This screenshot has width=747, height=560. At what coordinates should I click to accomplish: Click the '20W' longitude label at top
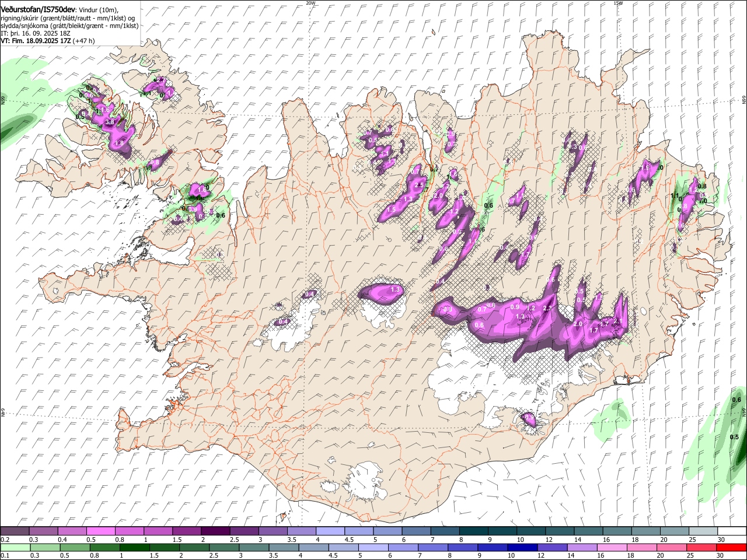pyautogui.click(x=310, y=3)
